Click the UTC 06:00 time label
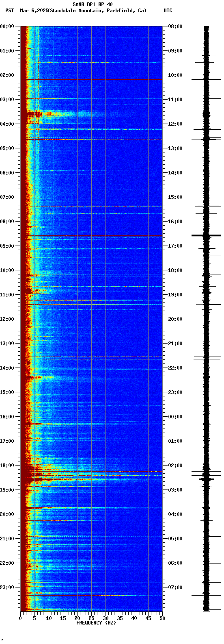The height and width of the screenshot is (644, 224). [175, 563]
